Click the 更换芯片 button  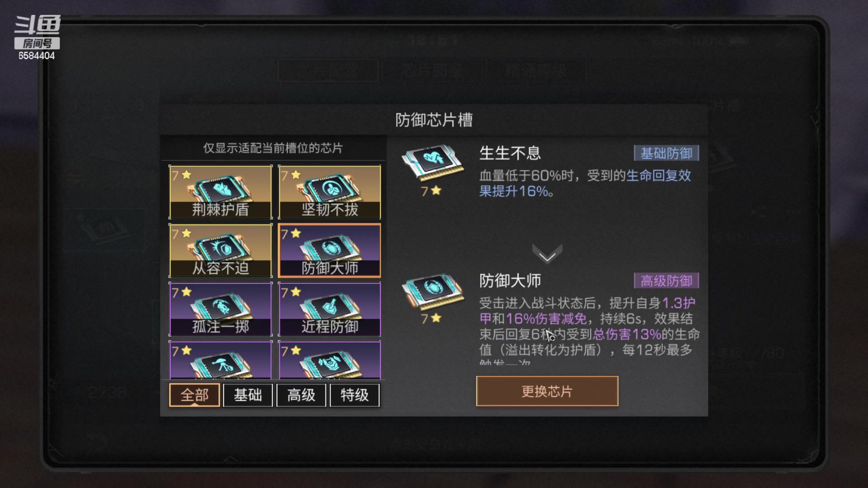[x=547, y=391]
